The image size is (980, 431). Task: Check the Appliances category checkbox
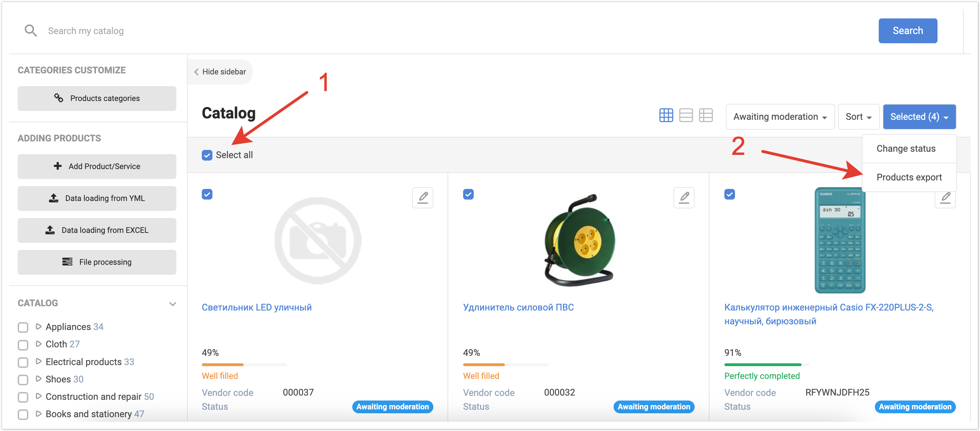click(23, 327)
